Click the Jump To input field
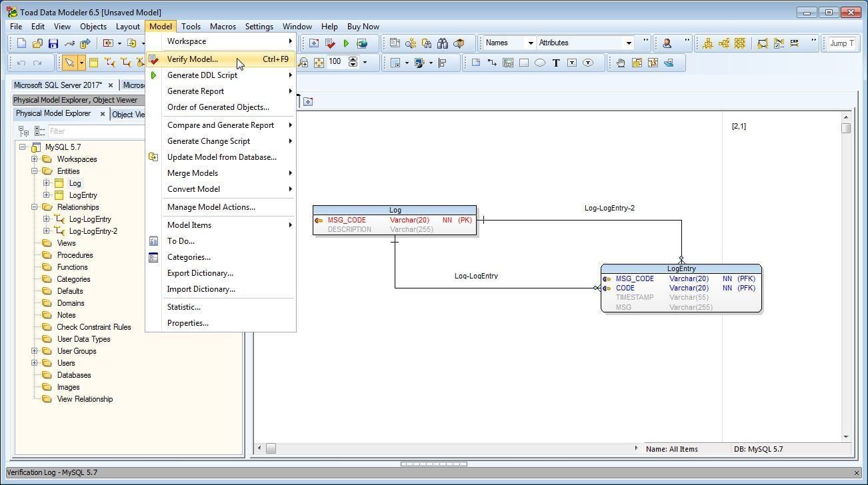The height and width of the screenshot is (485, 868). [841, 43]
